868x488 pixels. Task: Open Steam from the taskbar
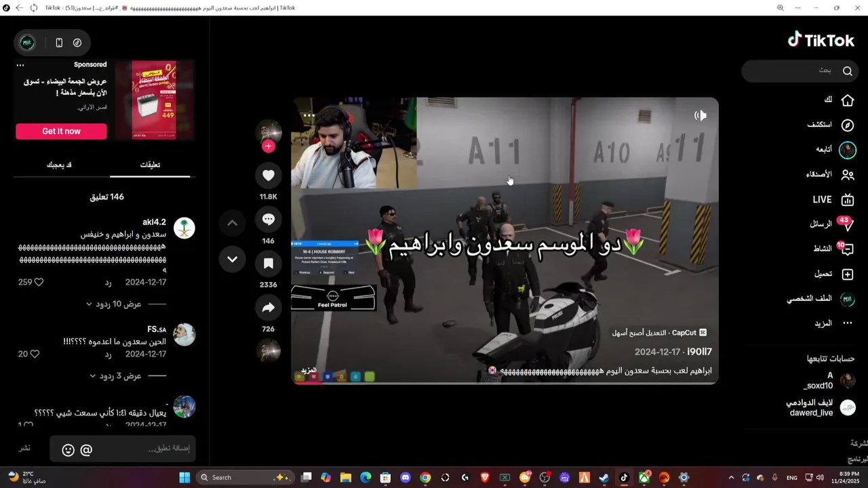pyautogui.click(x=604, y=477)
